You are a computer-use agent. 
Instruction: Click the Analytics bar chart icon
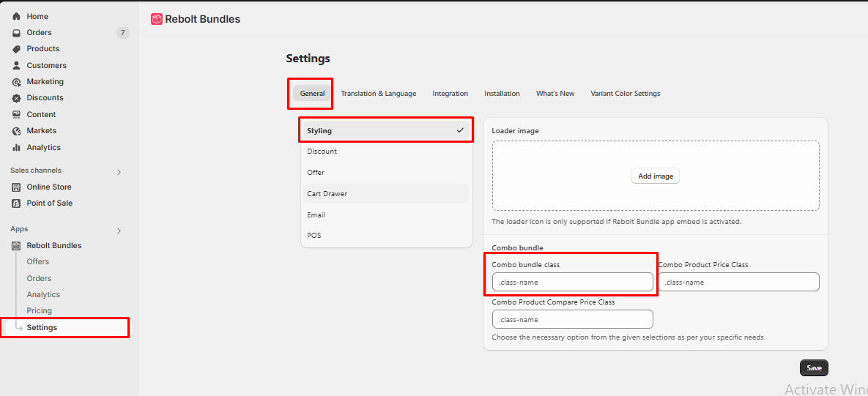click(16, 148)
